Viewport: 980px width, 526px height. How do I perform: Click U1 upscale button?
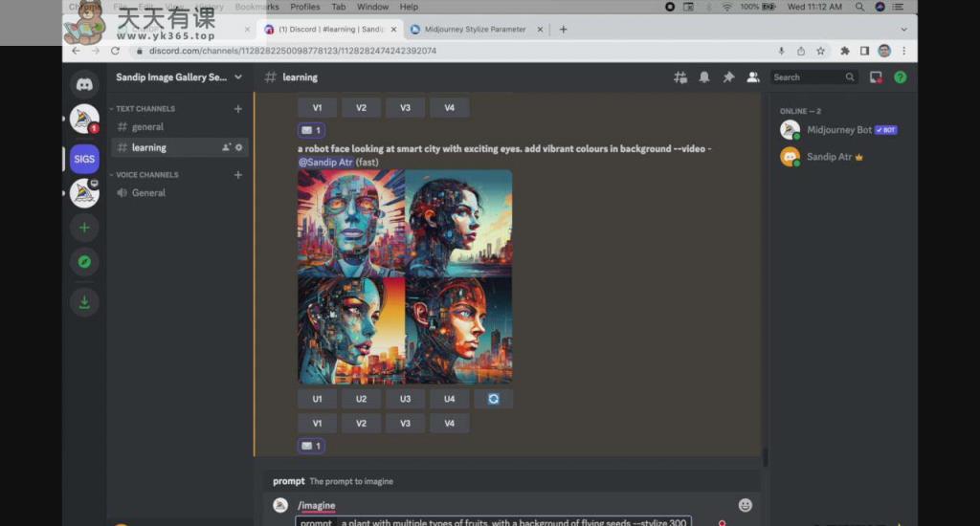318,399
